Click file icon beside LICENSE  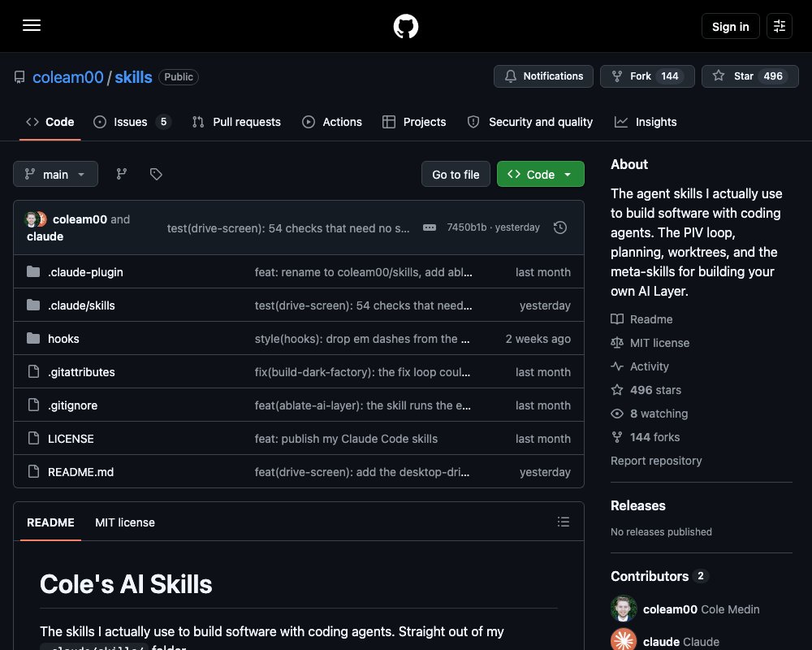(x=33, y=438)
